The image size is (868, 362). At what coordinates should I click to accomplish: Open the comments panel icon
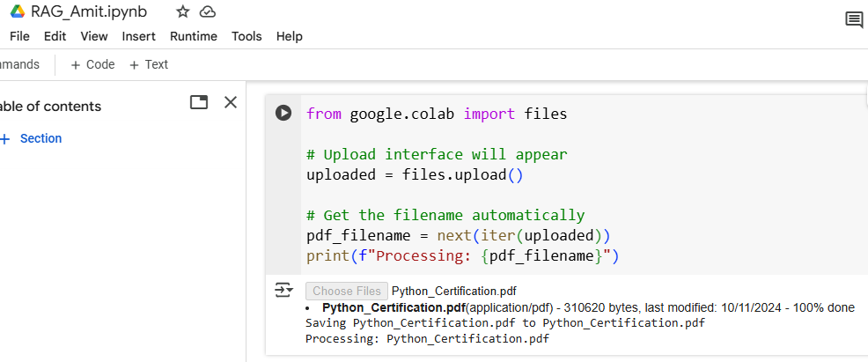point(854,20)
